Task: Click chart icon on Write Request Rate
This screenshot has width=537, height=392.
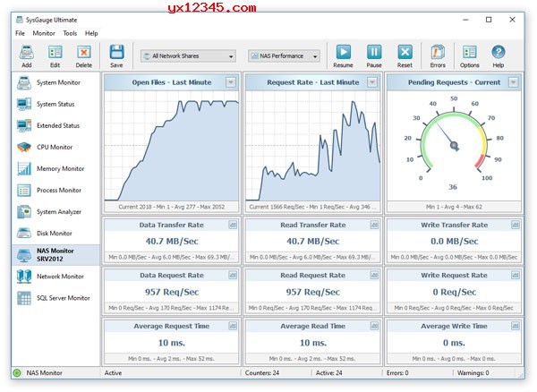Action: click(x=516, y=275)
